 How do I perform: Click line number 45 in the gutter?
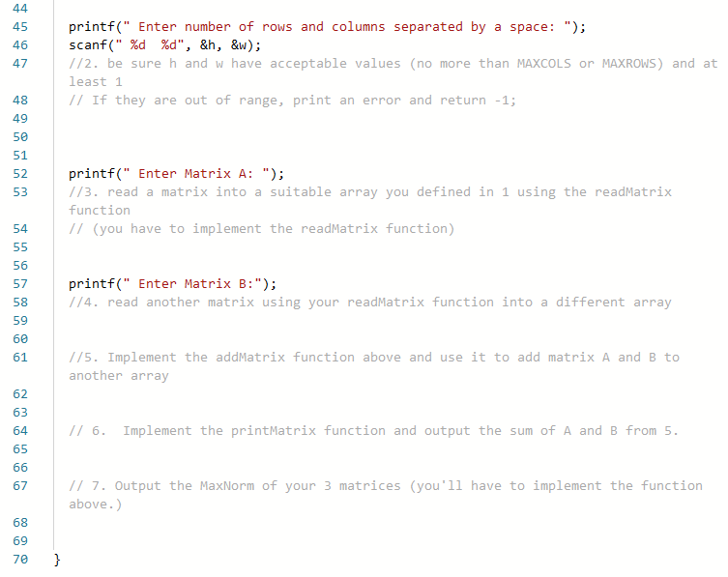(20, 27)
